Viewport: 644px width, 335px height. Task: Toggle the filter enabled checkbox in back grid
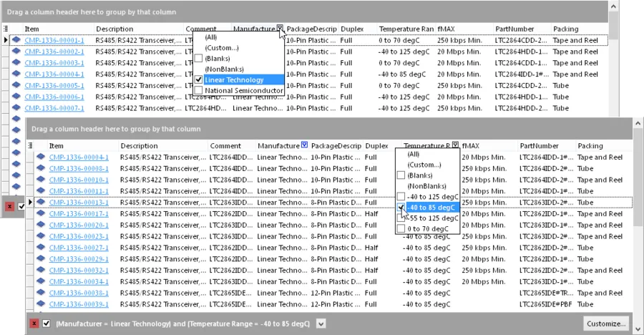pyautogui.click(x=21, y=206)
